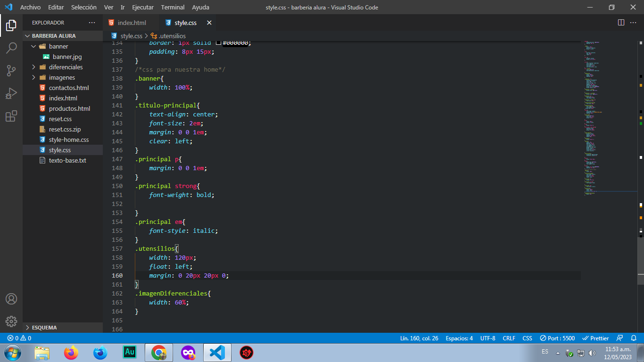Viewport: 644px width, 362px height.
Task: Click the black #000000 color swatch
Action: 218,43
